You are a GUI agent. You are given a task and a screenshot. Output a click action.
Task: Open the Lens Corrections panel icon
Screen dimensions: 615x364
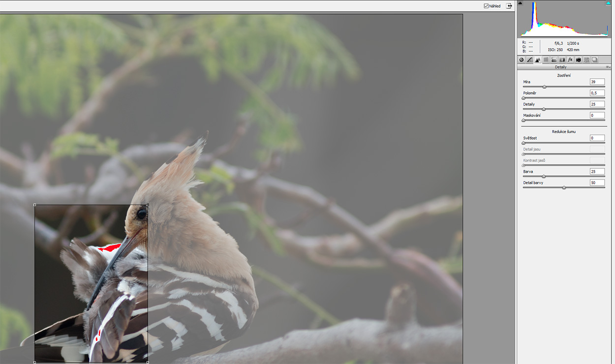(562, 60)
